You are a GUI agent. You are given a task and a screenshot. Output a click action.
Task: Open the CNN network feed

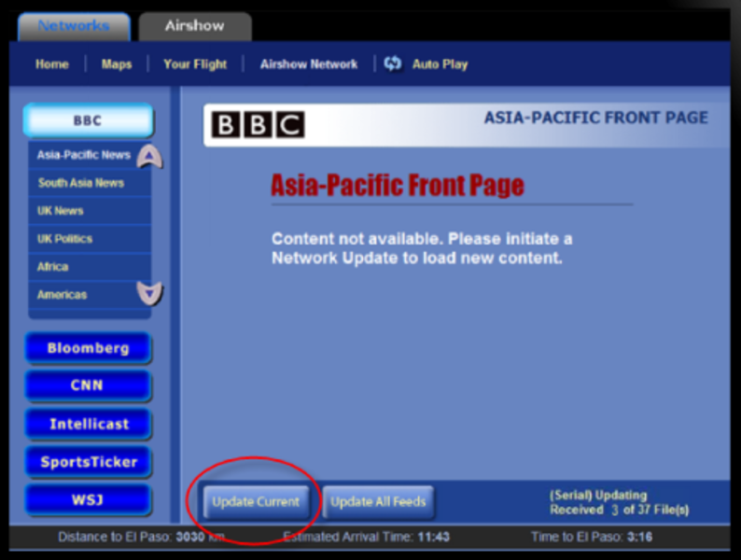[x=88, y=385]
